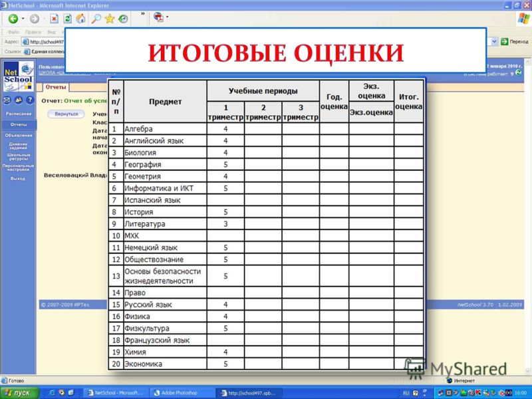
Task: Open the Вид menu
Action: coord(51,32)
